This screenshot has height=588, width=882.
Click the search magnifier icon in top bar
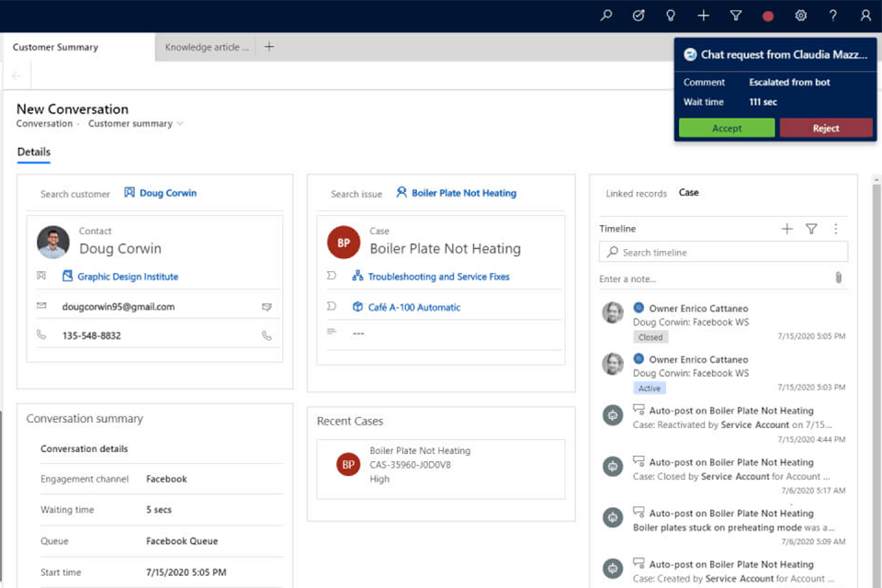pos(606,16)
